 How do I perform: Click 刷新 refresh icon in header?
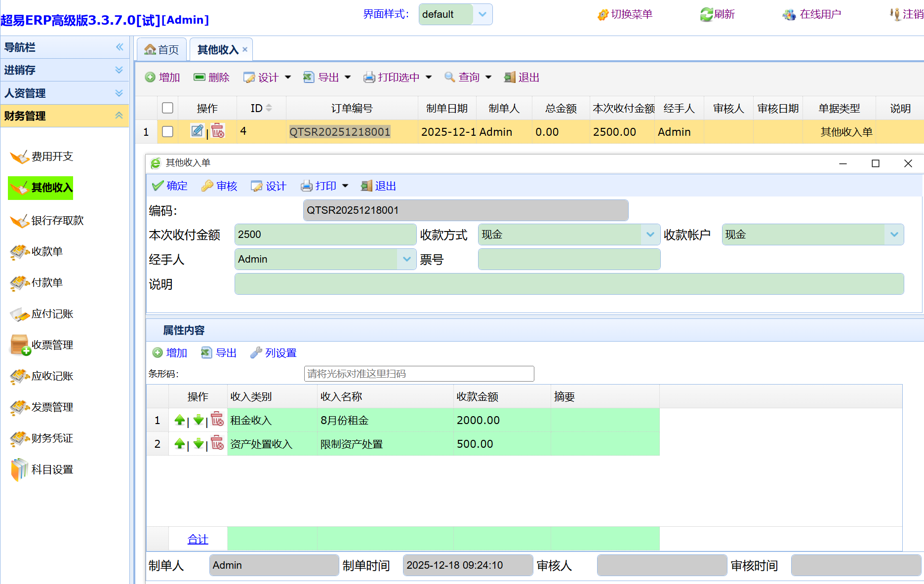tap(706, 14)
